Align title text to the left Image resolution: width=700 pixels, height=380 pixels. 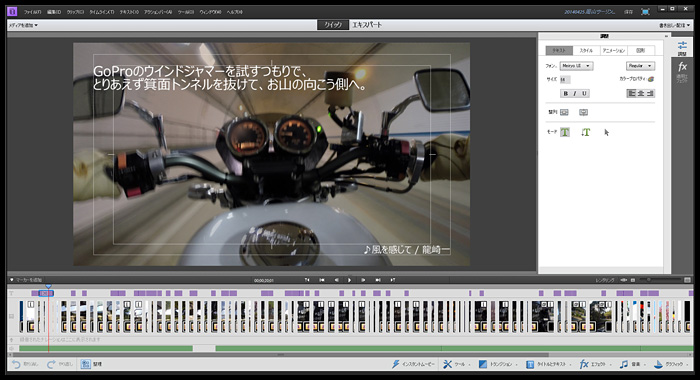tap(631, 93)
